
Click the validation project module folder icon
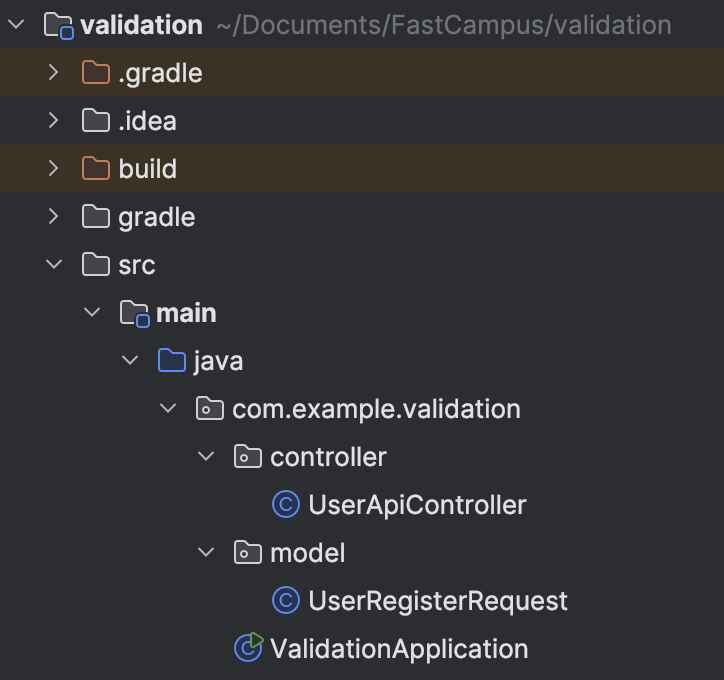tap(58, 25)
